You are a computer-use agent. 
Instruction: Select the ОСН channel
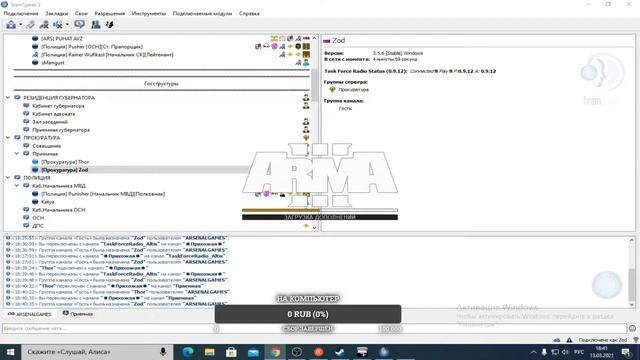tap(38, 218)
